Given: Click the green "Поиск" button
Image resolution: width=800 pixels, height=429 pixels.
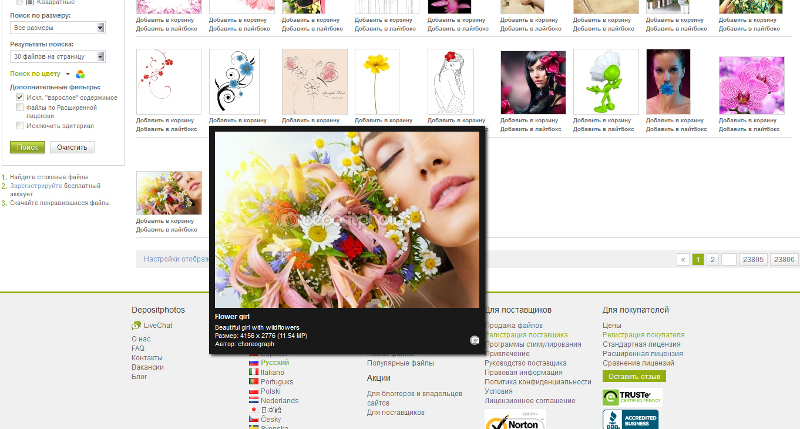Looking at the screenshot, I should click(28, 147).
